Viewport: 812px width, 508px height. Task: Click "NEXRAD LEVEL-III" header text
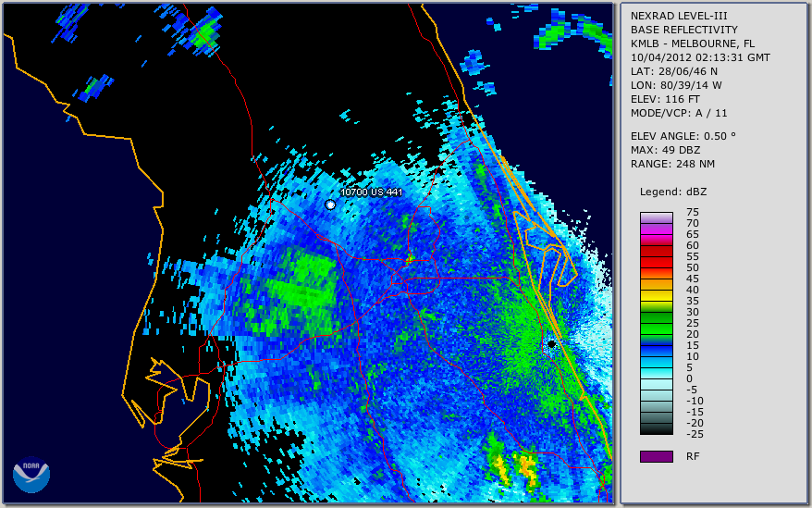click(679, 16)
